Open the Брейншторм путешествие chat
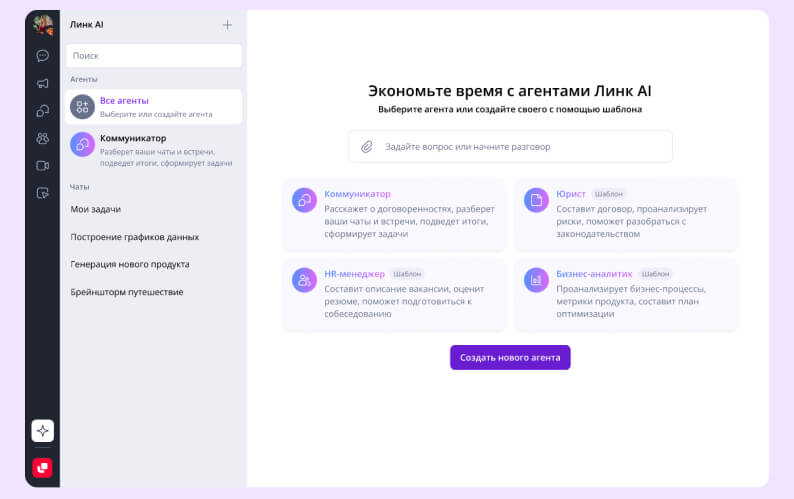This screenshot has height=499, width=794. 126,292
